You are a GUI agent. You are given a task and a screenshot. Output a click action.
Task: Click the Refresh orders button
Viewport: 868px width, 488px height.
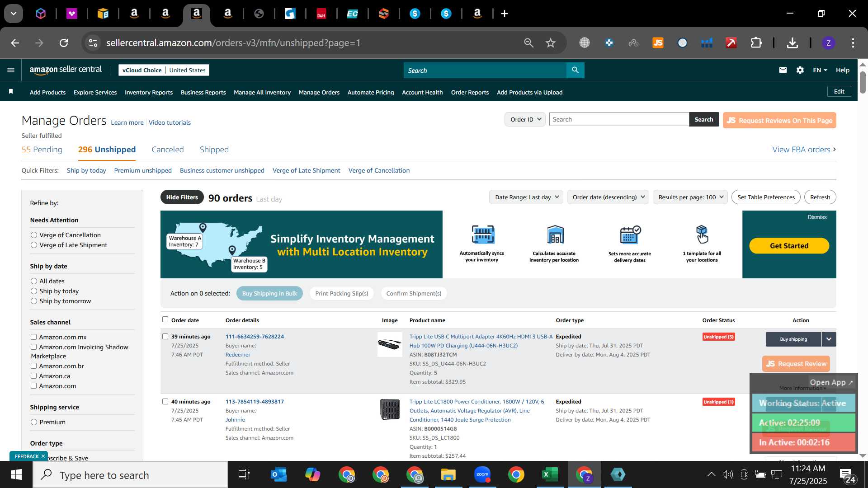820,197
